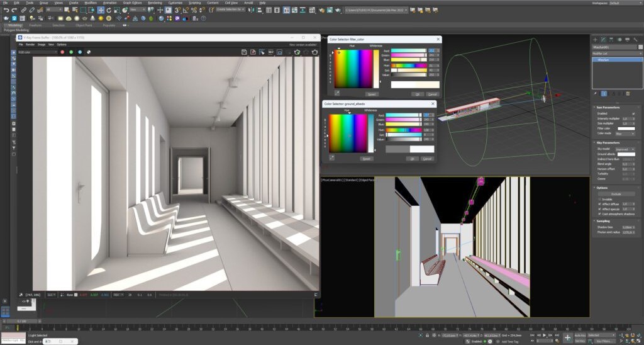Open the Modifier List dropdown

click(x=617, y=54)
